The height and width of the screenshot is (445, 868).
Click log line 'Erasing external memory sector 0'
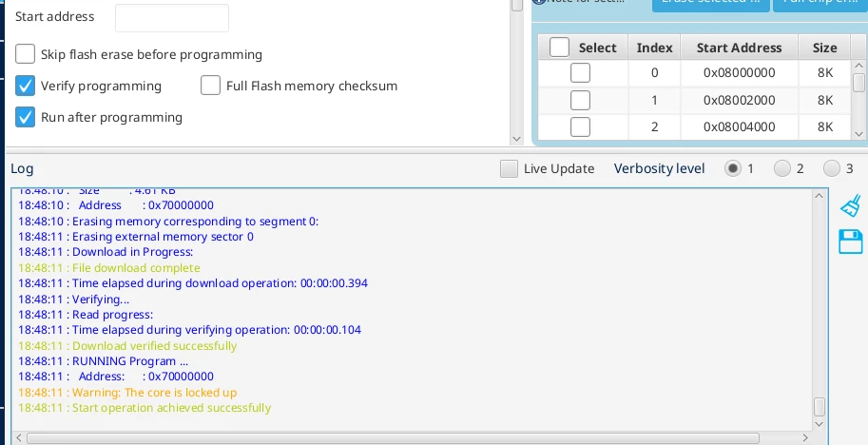point(136,237)
